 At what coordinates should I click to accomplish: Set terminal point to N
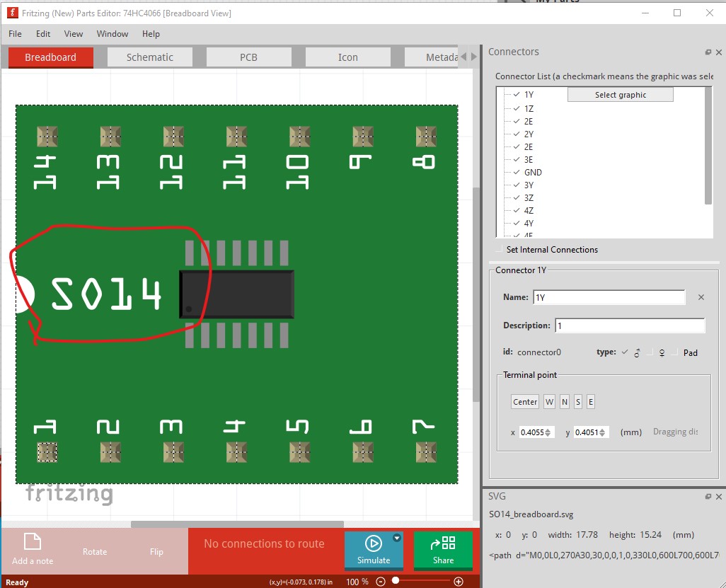[x=565, y=402]
